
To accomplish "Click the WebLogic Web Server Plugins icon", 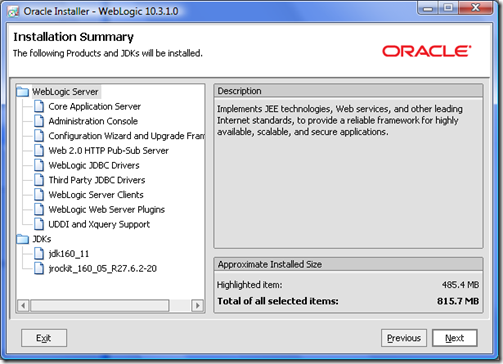I will [x=39, y=209].
